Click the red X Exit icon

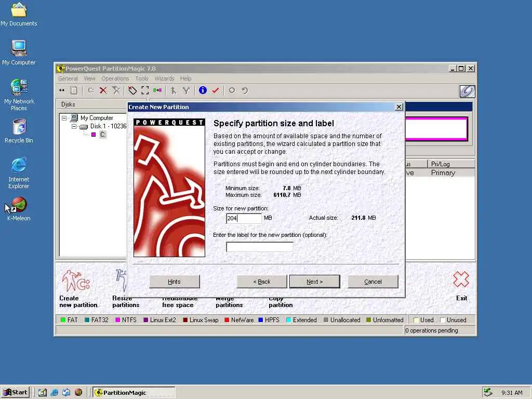[461, 280]
